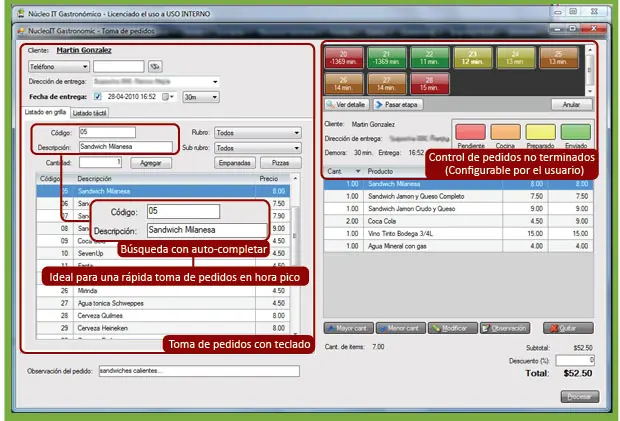Click the Cantidad input field

(x=100, y=162)
